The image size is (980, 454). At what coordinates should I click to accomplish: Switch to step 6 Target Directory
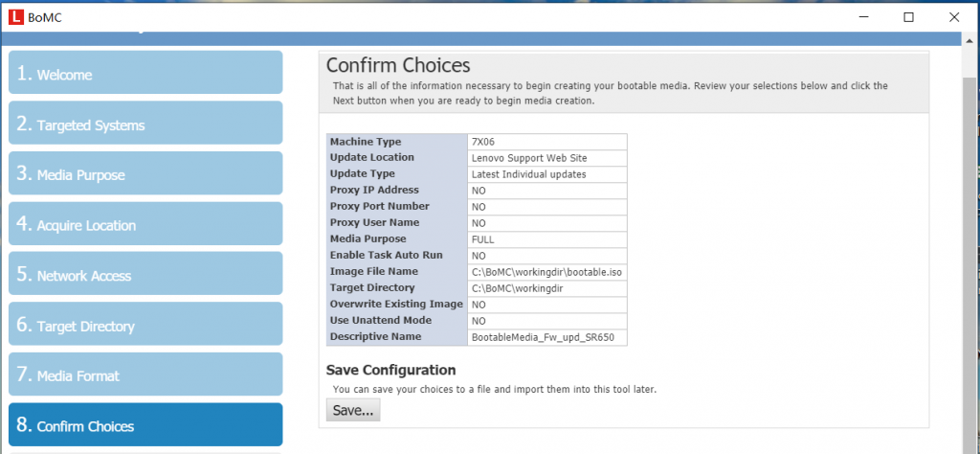coord(145,325)
